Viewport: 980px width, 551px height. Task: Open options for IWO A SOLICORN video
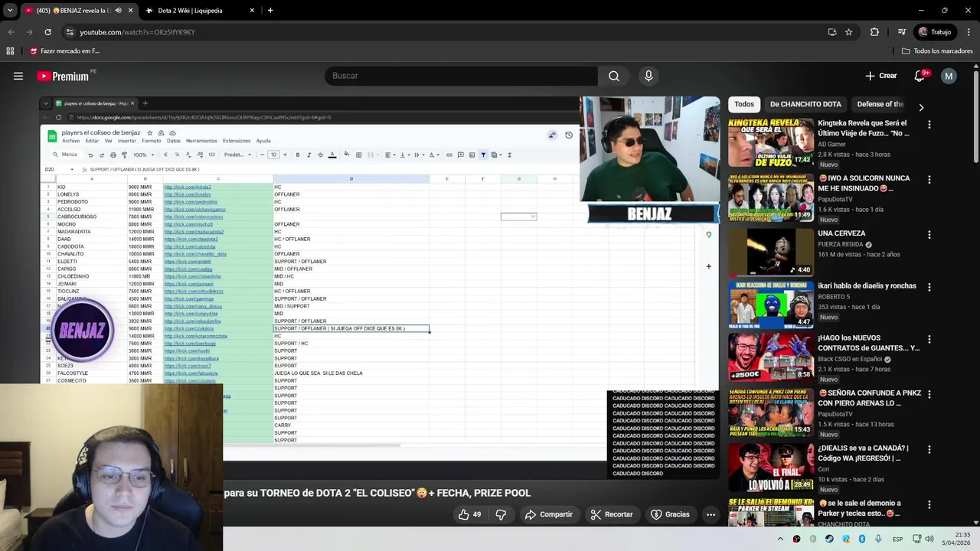coord(929,179)
